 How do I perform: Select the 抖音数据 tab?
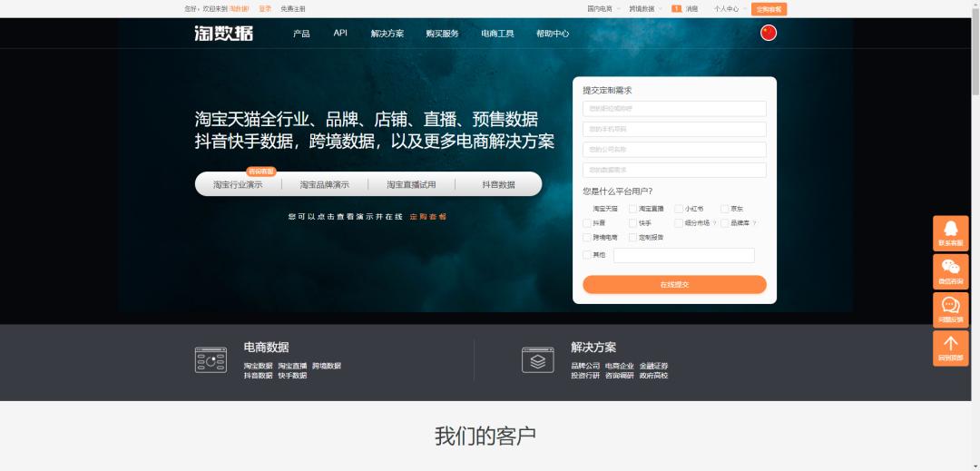(499, 184)
